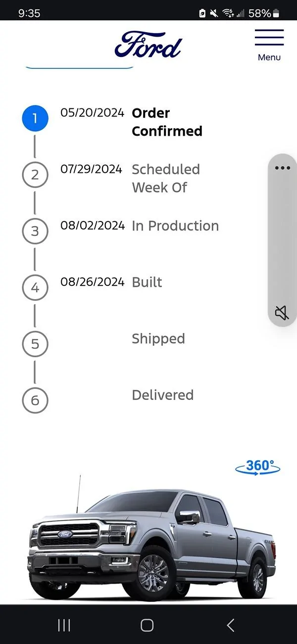The height and width of the screenshot is (644, 297).
Task: View the In Production milestone text
Action: (x=175, y=225)
